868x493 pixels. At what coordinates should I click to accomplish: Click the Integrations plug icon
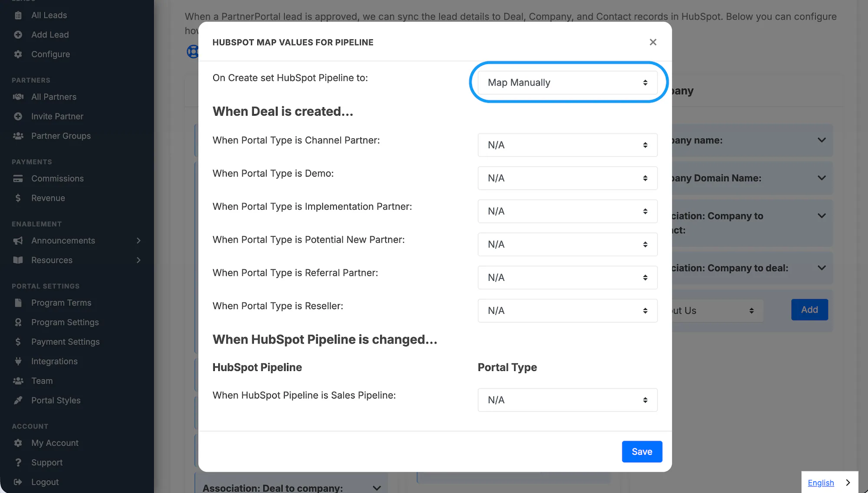click(x=18, y=361)
